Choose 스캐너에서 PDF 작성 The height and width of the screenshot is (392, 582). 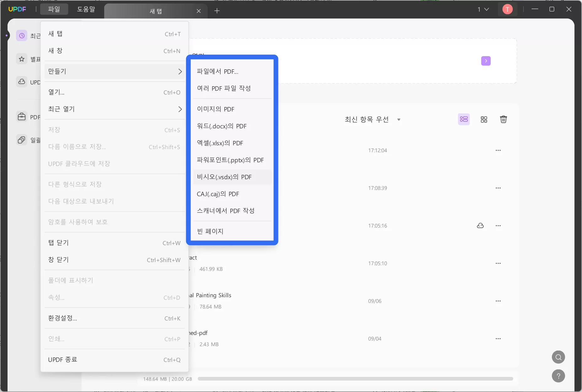[x=232, y=211]
